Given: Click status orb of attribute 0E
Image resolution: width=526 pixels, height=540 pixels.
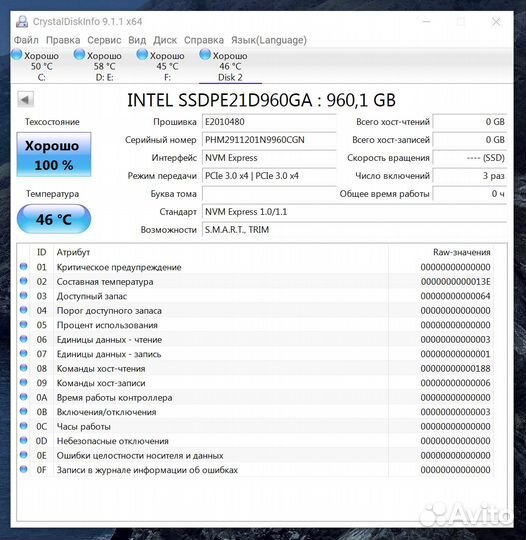Looking at the screenshot, I should click(23, 455).
